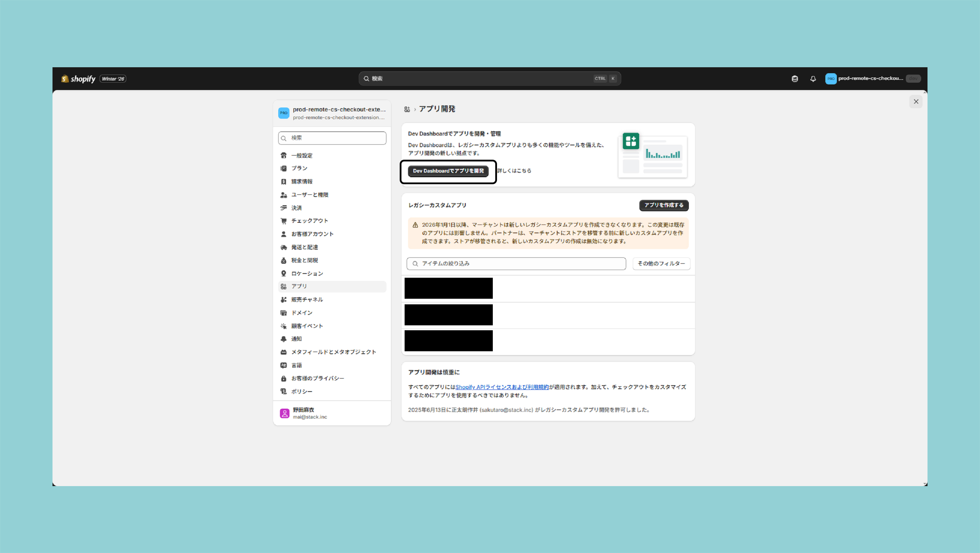Image resolution: width=980 pixels, height=553 pixels.
Task: Open the その他のフィルター filter options
Action: click(661, 263)
